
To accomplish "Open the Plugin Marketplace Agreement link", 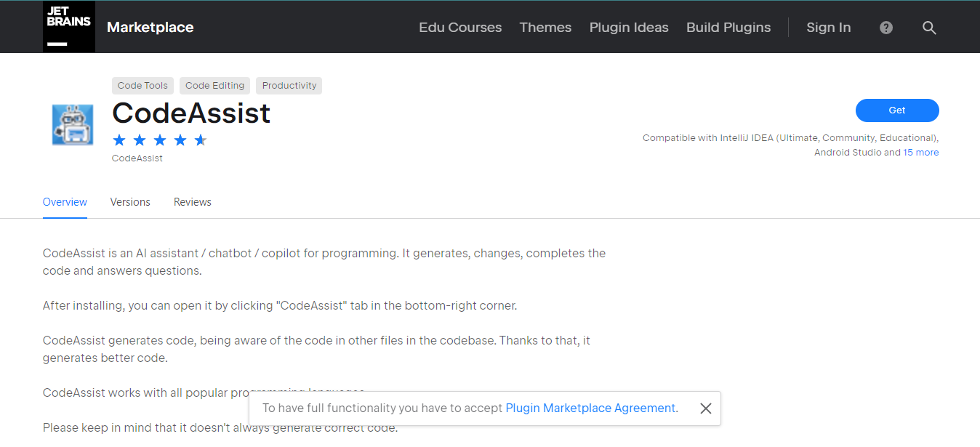I will [x=590, y=408].
